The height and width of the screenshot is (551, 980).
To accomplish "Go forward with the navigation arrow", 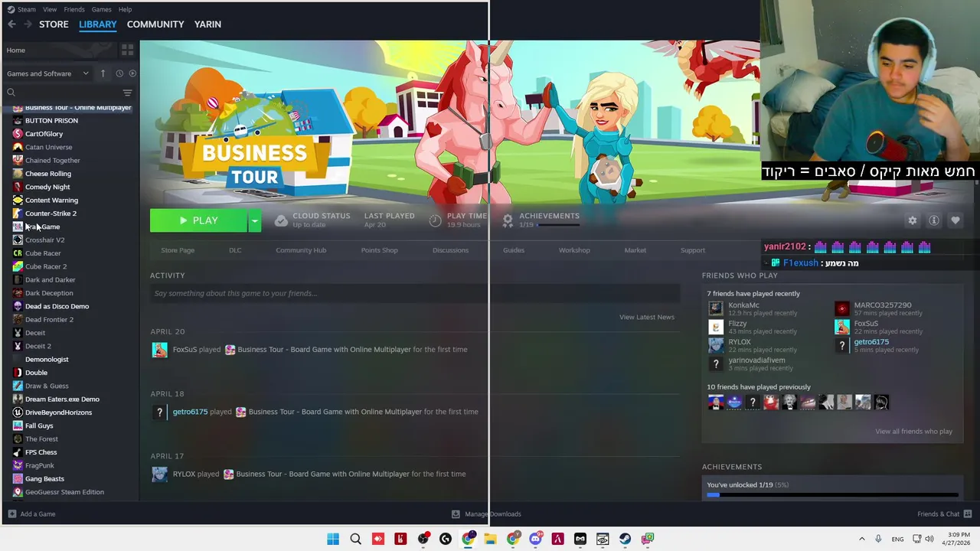I will tap(28, 24).
